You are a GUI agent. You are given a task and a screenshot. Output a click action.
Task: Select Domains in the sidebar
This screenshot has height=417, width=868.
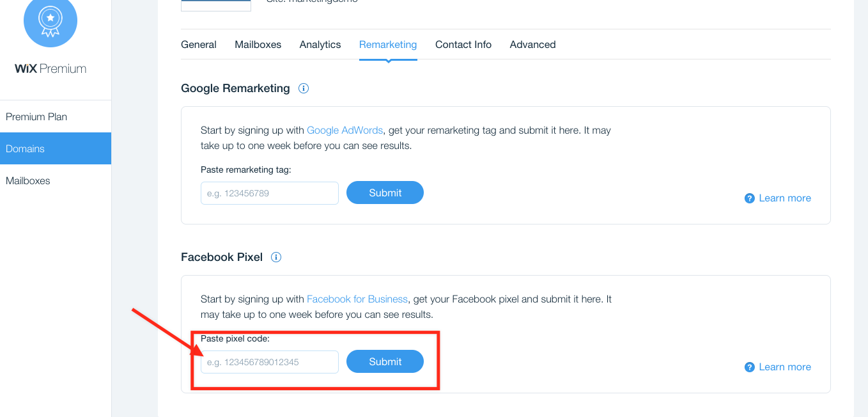tap(56, 148)
